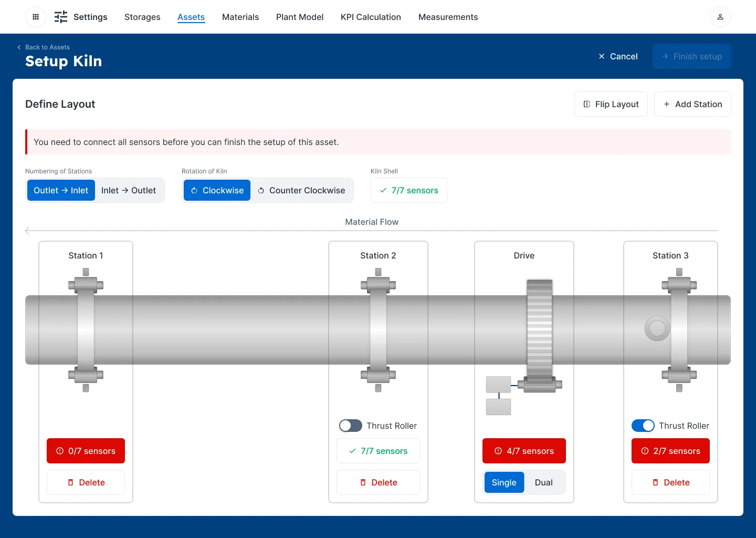Click the Station 2 title
The image size is (756, 538).
[x=378, y=255]
